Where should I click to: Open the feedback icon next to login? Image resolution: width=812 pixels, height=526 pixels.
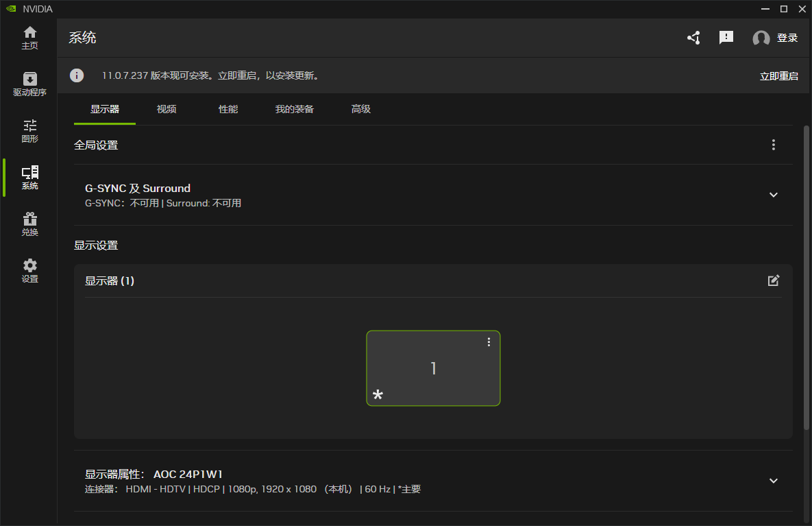726,38
